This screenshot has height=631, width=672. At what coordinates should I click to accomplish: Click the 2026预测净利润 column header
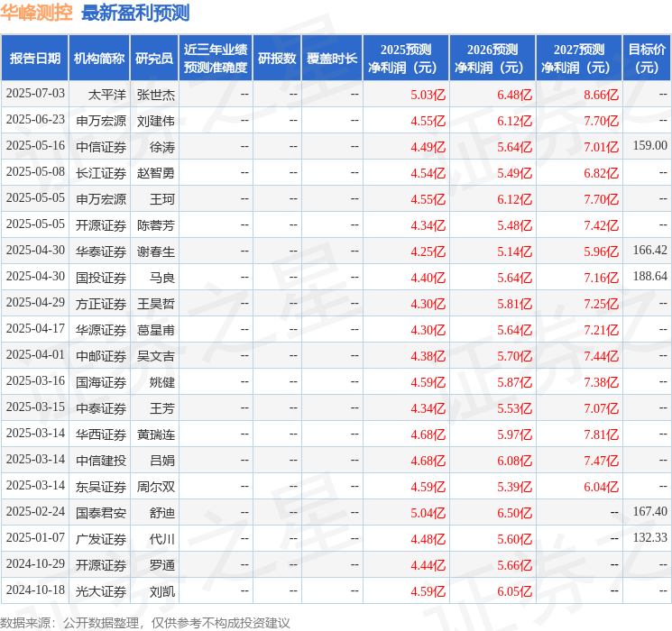(x=492, y=58)
